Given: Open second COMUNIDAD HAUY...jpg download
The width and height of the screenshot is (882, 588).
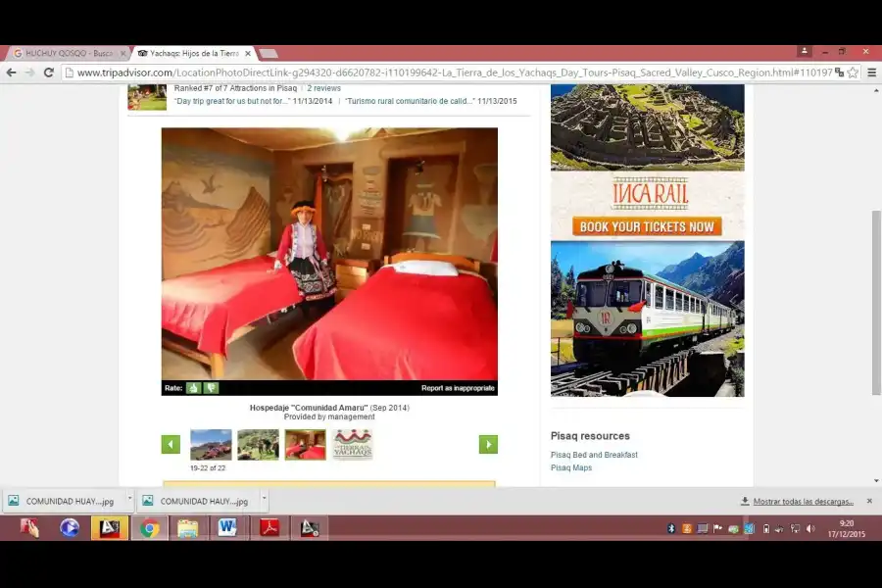Looking at the screenshot, I should (x=198, y=501).
